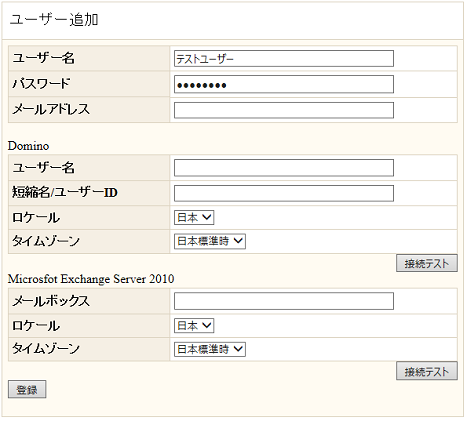Click the Domino section label
The image size is (467, 421).
(x=28, y=146)
